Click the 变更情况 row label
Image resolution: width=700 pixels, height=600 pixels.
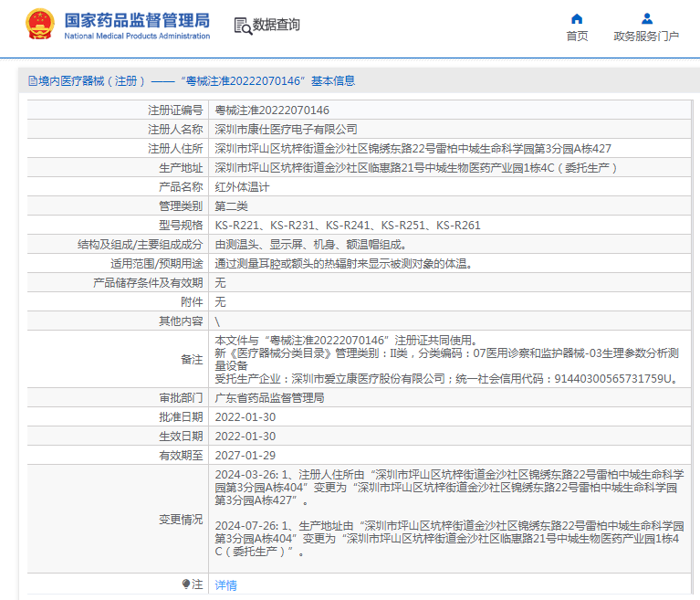tap(181, 519)
